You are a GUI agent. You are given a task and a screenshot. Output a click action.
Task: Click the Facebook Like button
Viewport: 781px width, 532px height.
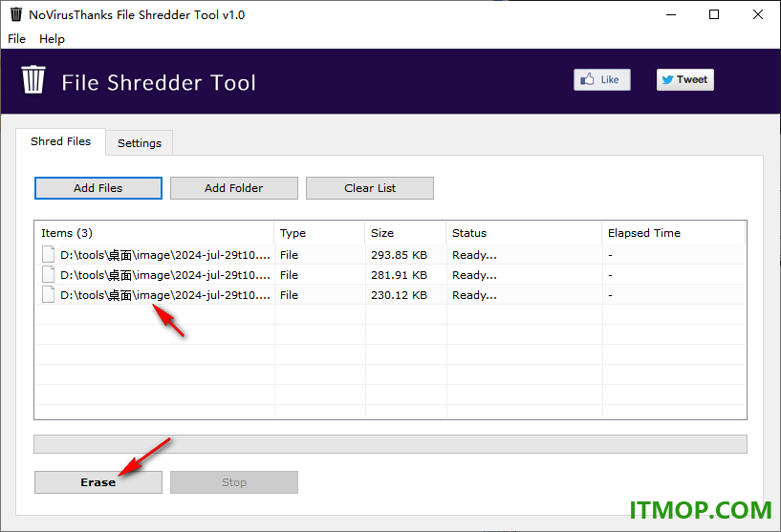(601, 79)
